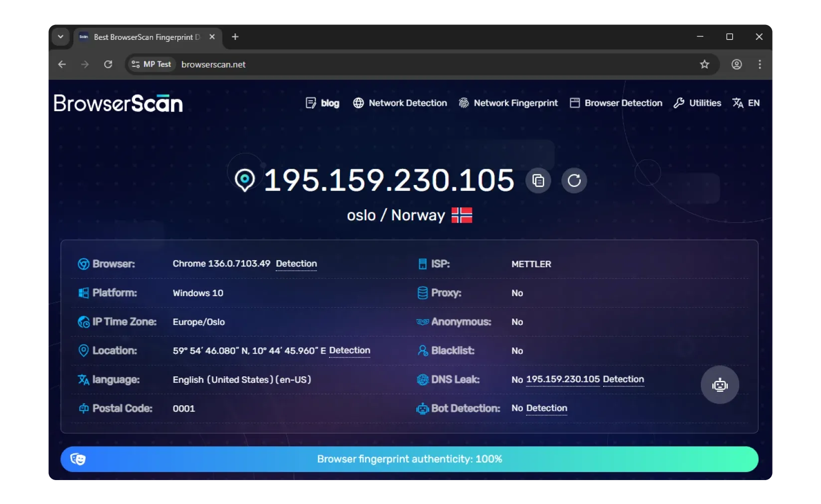This screenshot has height=504, width=821.
Task: Click the user icon next to Blacklist
Action: (423, 351)
